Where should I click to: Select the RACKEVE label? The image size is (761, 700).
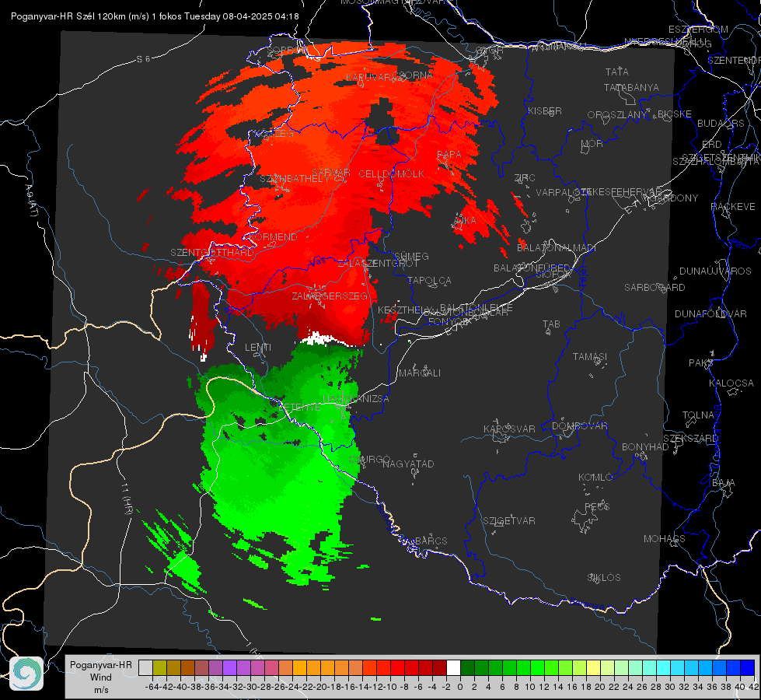tap(733, 207)
